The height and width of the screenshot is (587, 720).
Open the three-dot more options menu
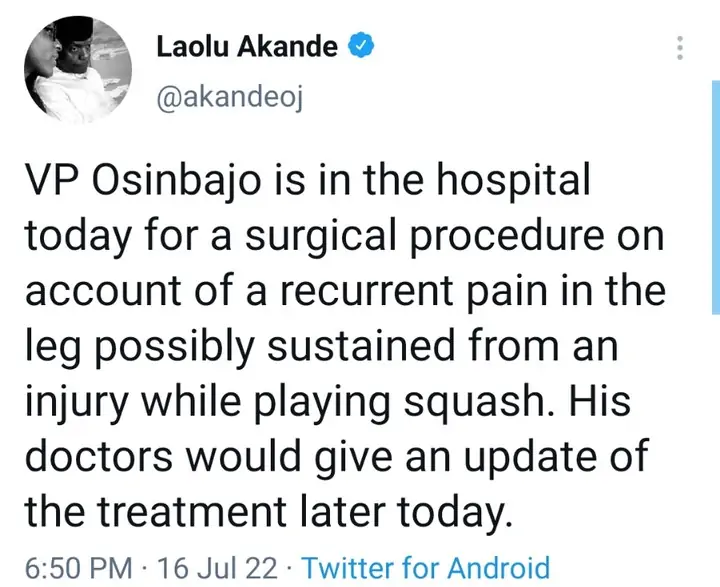coord(681,47)
